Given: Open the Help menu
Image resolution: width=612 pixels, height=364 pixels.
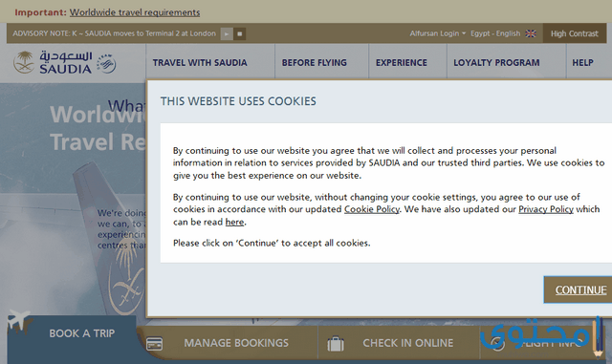Looking at the screenshot, I should (582, 63).
